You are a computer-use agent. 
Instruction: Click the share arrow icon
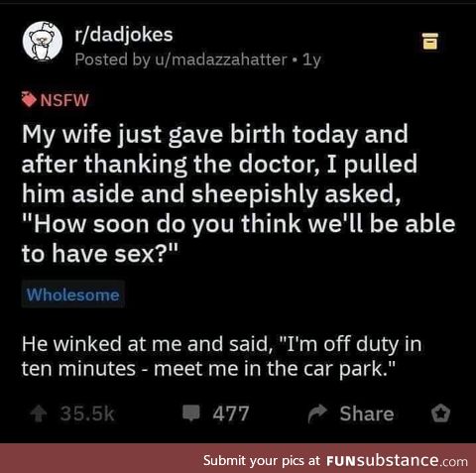[x=317, y=414]
